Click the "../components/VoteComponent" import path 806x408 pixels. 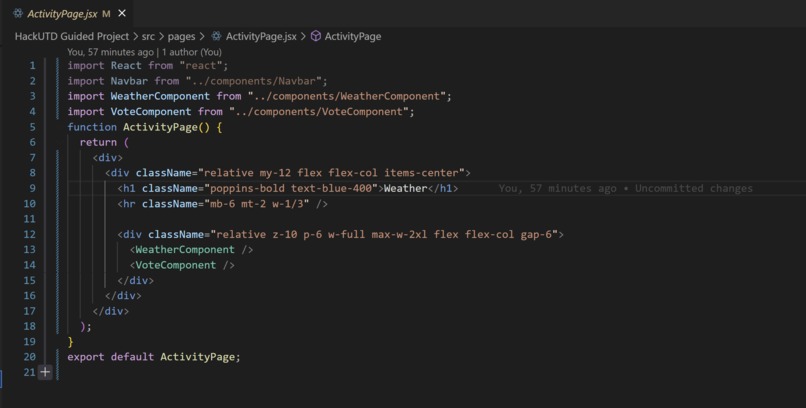pos(319,112)
